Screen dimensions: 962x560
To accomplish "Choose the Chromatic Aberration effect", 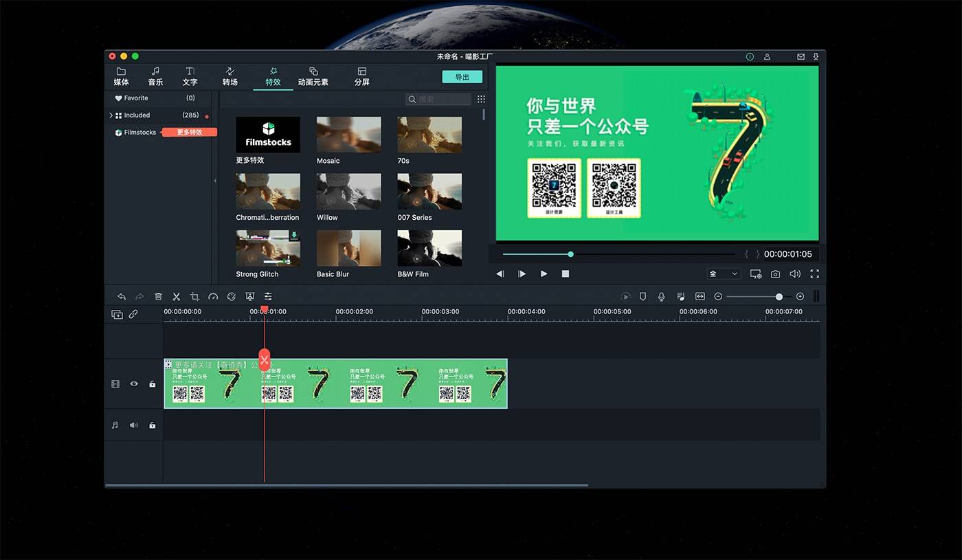I will pos(268,191).
